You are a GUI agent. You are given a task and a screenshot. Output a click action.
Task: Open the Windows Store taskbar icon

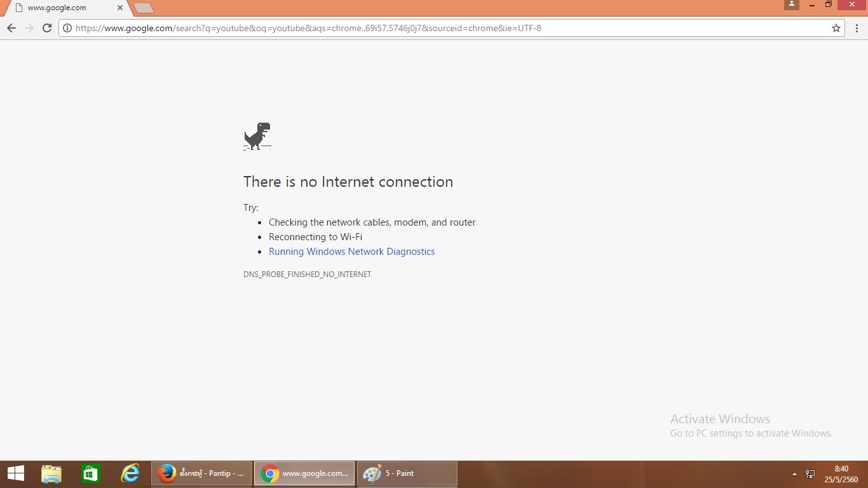pyautogui.click(x=91, y=473)
